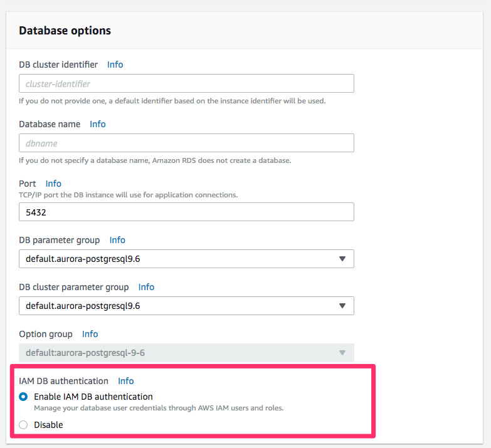Image resolution: width=491 pixels, height=448 pixels.
Task: Click the DB cluster identifier label
Action: tap(58, 65)
